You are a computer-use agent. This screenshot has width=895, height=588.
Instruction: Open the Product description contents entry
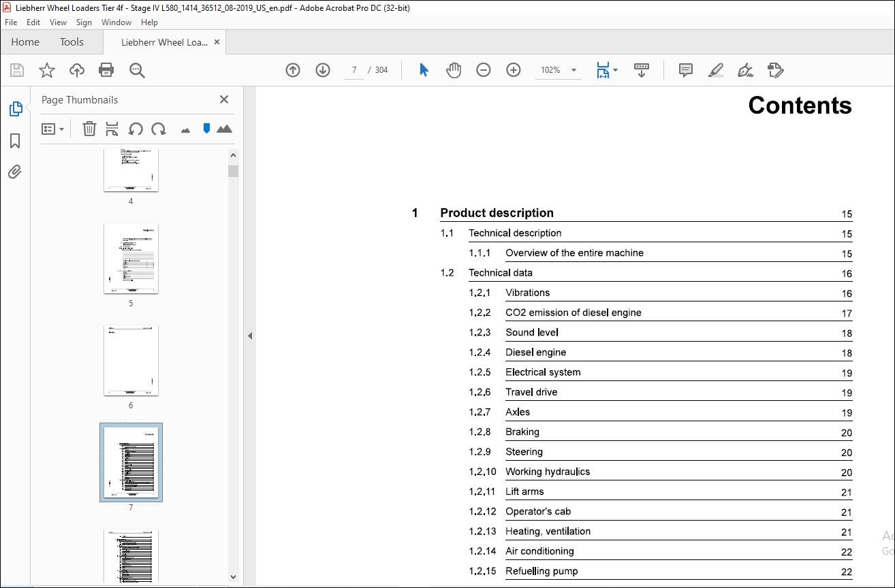pyautogui.click(x=497, y=213)
